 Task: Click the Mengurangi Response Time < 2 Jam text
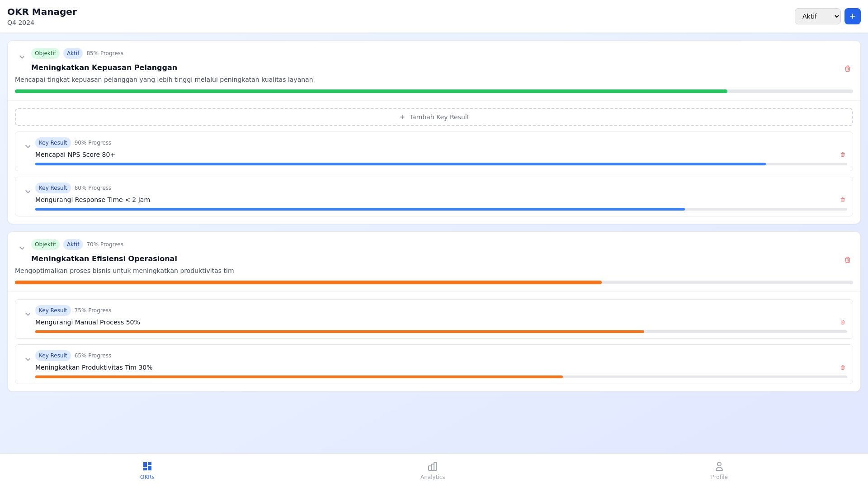coord(93,200)
